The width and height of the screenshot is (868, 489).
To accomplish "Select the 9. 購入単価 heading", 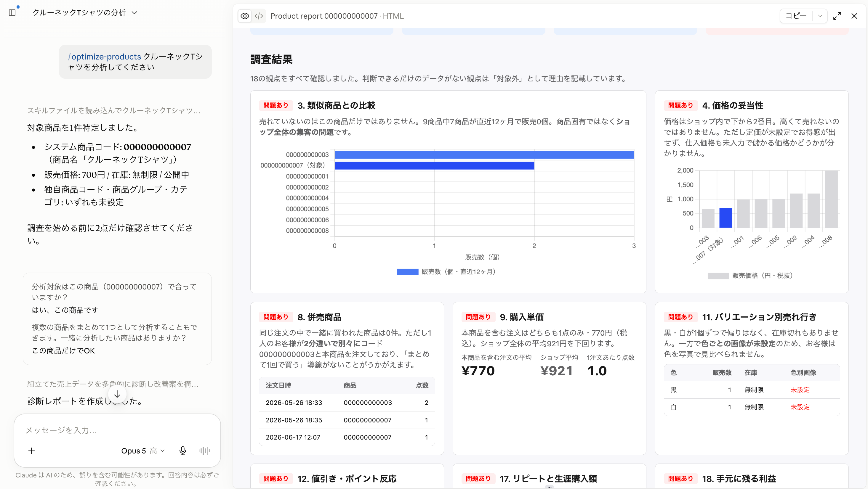I will pyautogui.click(x=522, y=317).
